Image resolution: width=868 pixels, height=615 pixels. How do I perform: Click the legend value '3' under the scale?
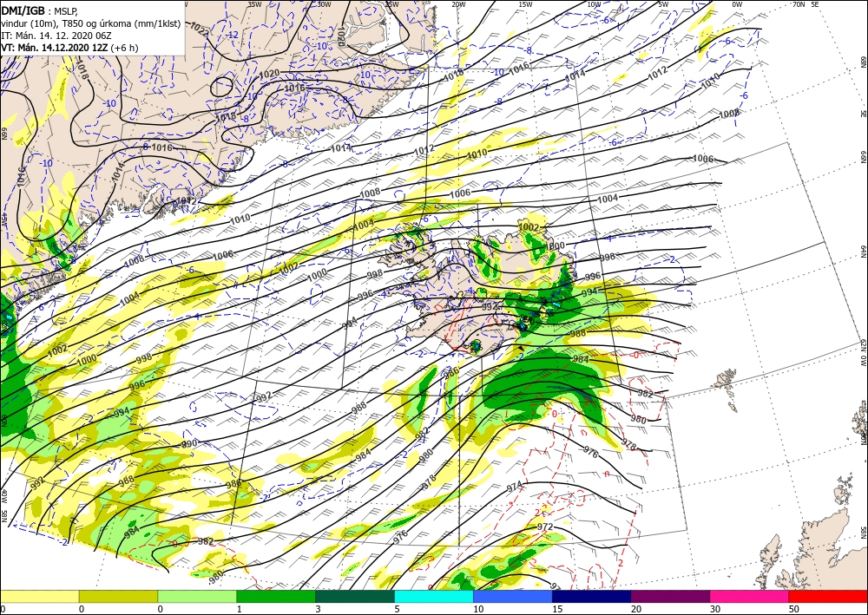(x=318, y=609)
